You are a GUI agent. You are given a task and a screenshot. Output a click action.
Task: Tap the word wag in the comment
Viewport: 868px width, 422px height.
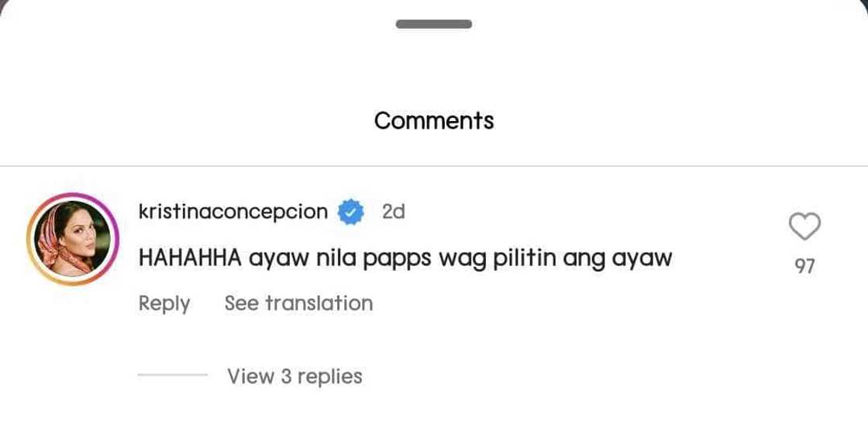tap(463, 258)
